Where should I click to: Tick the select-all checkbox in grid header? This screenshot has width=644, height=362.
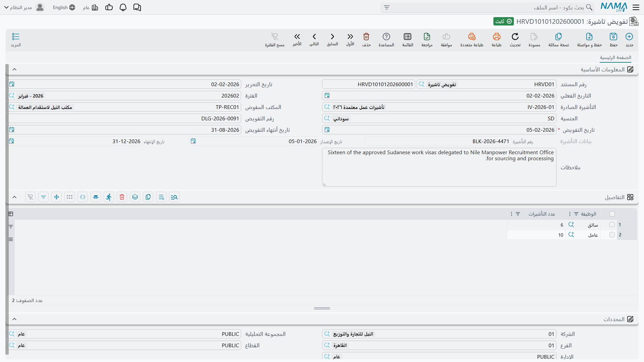pyautogui.click(x=612, y=214)
